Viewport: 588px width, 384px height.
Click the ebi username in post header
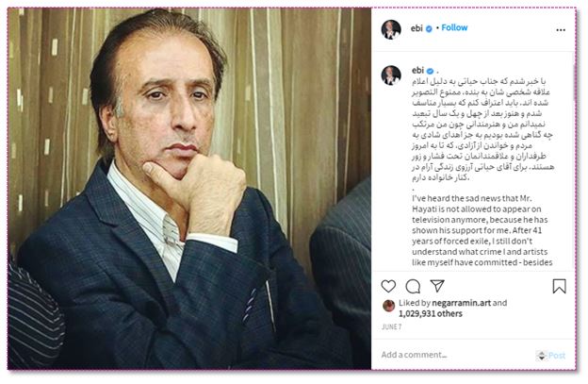tap(416, 28)
